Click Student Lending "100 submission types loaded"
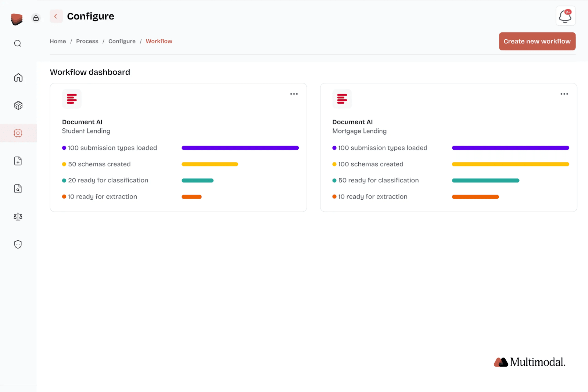The height and width of the screenshot is (392, 588). click(x=112, y=148)
